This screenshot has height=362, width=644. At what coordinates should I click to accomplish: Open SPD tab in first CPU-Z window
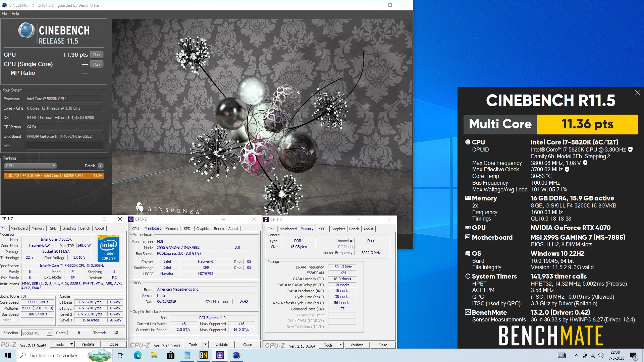[53, 228]
